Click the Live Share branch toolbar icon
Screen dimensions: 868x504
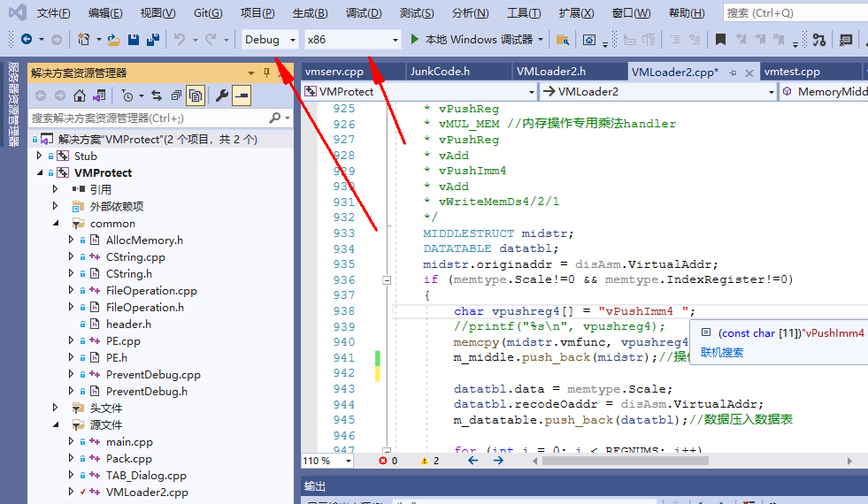click(x=819, y=39)
